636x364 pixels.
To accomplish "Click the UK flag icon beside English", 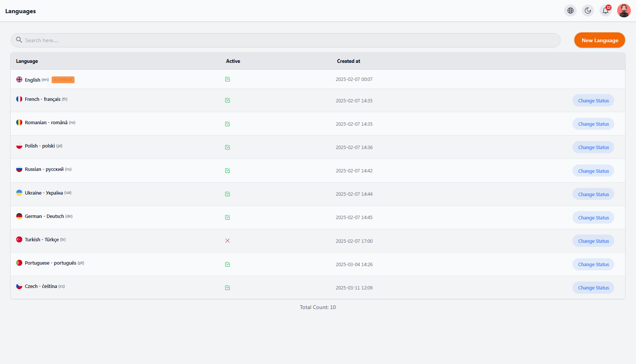I will (19, 79).
